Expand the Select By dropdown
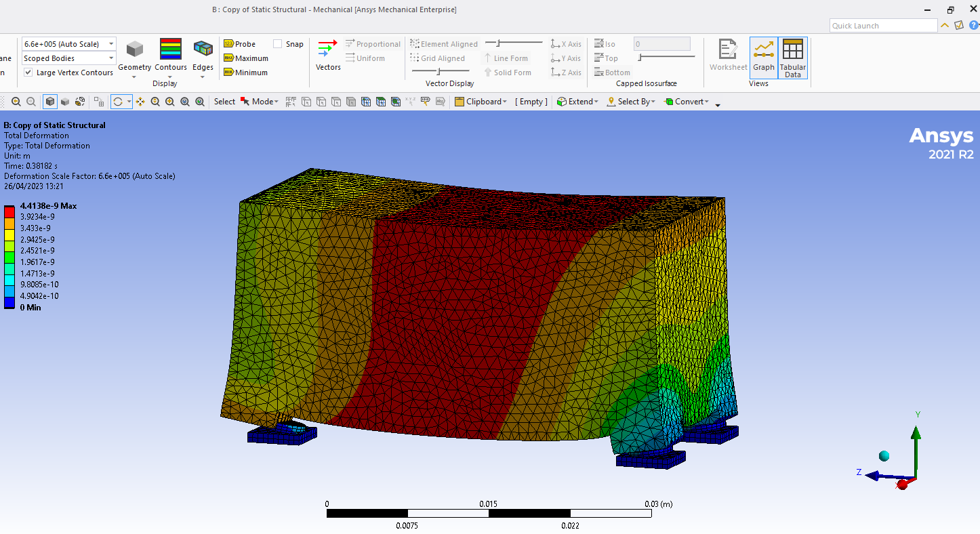This screenshot has width=980, height=534. coord(631,102)
